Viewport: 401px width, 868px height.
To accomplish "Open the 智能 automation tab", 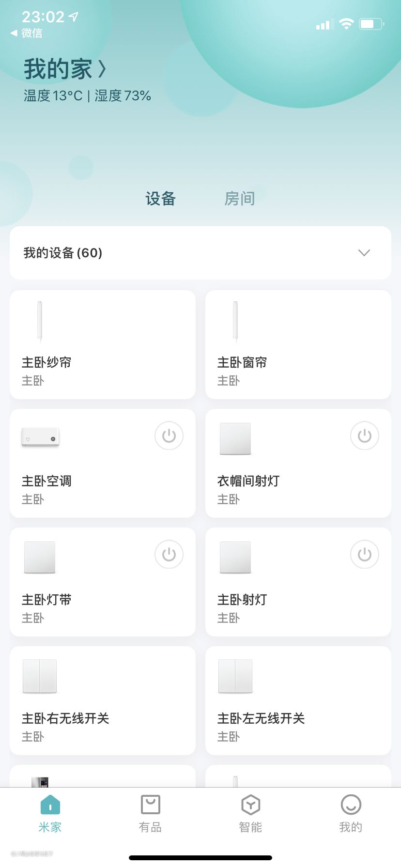I will (x=250, y=813).
